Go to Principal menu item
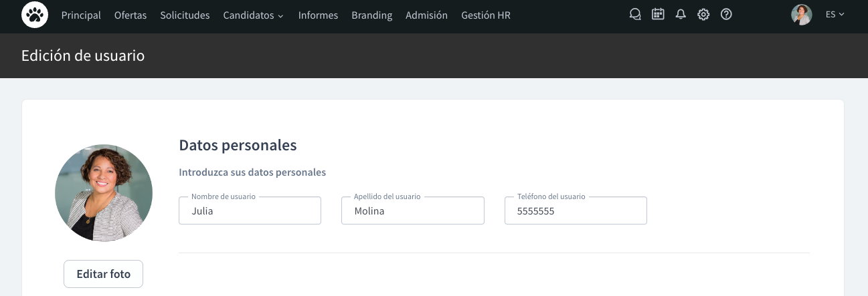This screenshot has width=868, height=296. [x=81, y=15]
